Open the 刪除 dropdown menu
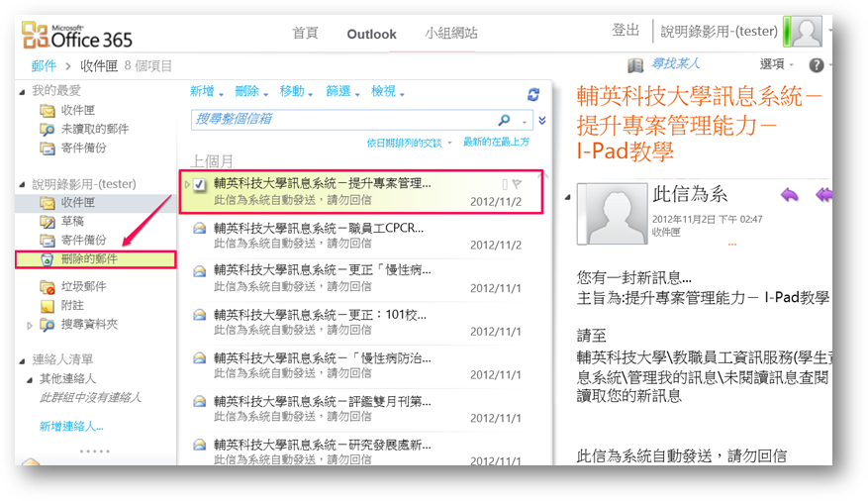868x501 pixels. coord(251,91)
